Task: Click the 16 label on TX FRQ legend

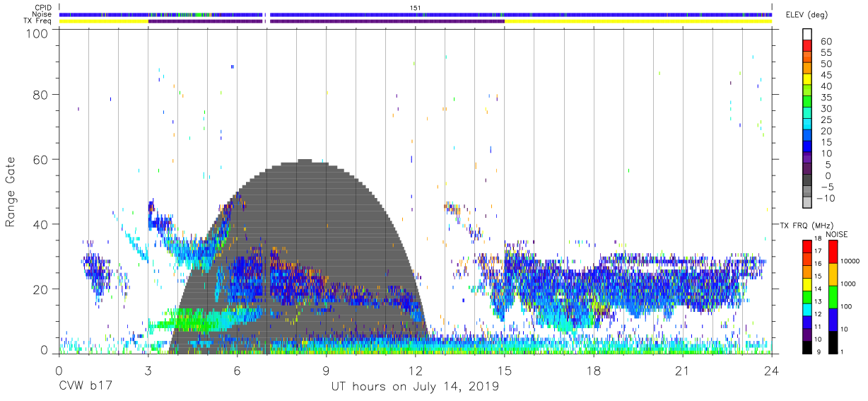Action: click(818, 265)
